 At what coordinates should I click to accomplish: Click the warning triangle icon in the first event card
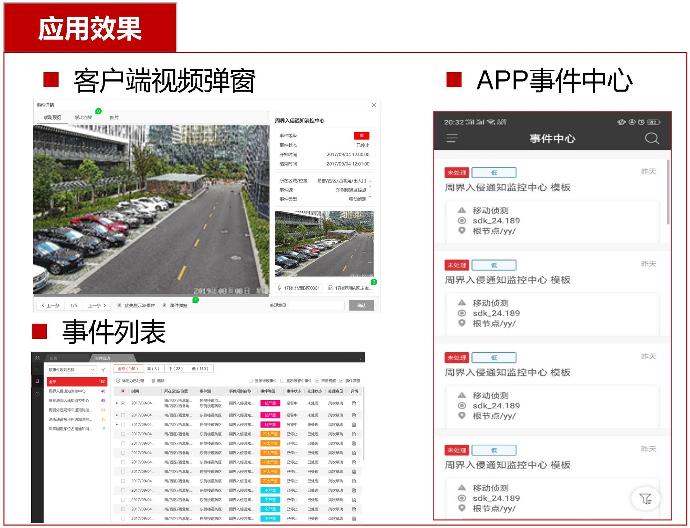click(x=461, y=209)
